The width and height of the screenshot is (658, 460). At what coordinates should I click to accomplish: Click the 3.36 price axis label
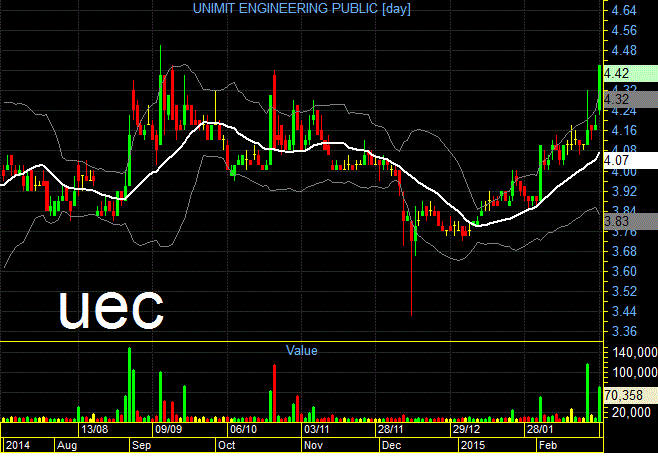click(624, 332)
